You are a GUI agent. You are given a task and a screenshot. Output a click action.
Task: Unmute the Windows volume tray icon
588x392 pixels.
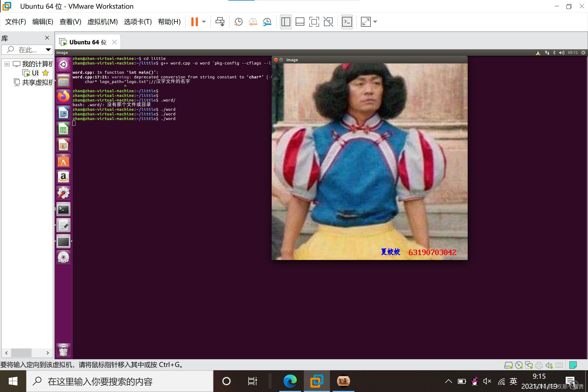pos(487,381)
